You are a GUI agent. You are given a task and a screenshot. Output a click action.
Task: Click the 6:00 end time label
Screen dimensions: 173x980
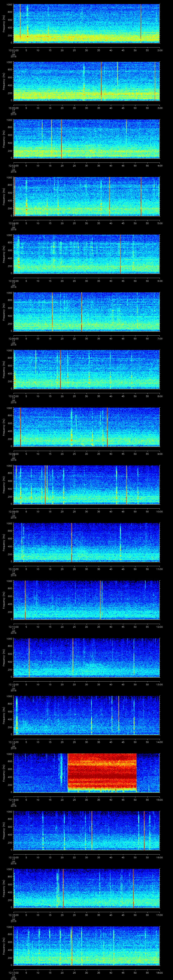coord(160,281)
